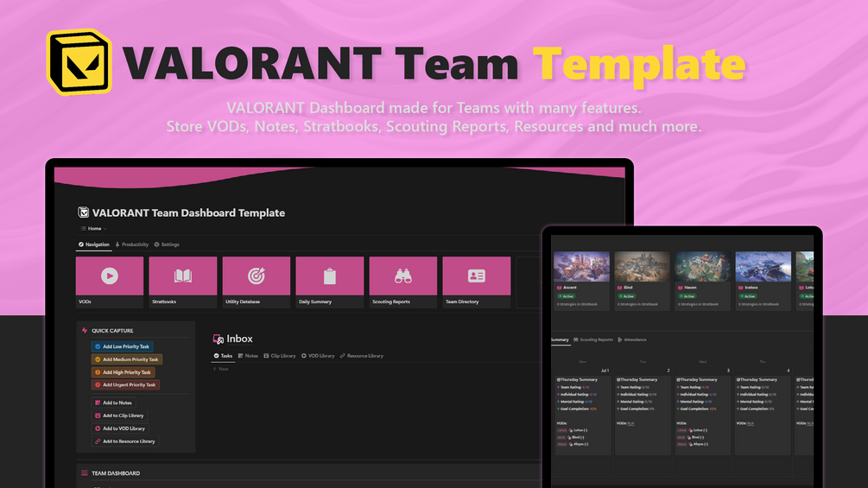Viewport: 868px width, 488px height.
Task: Open the Bind map thumbnail
Action: [x=642, y=267]
